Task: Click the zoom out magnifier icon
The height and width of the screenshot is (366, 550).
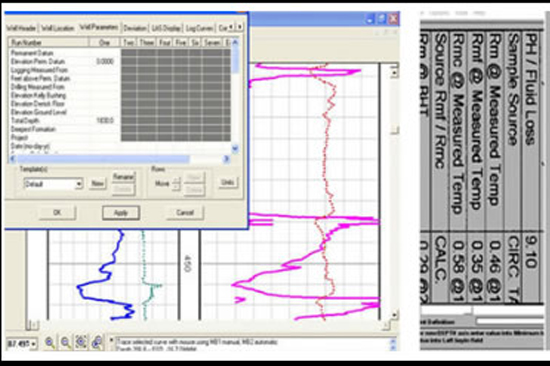Action: pyautogui.click(x=66, y=342)
